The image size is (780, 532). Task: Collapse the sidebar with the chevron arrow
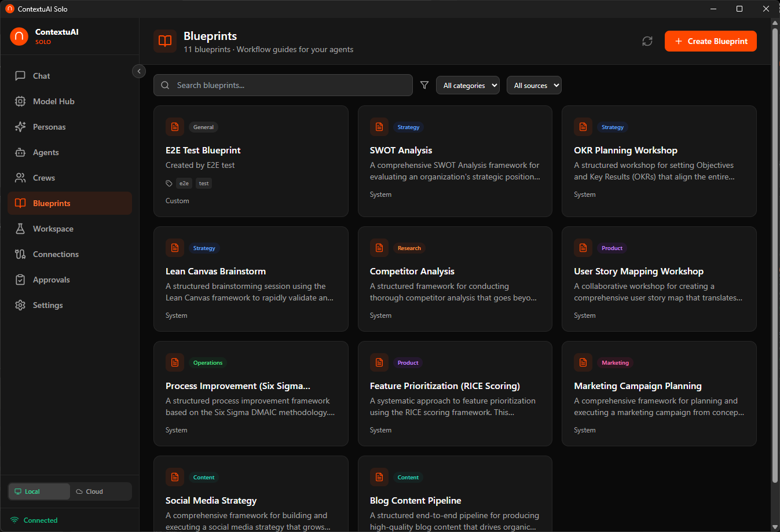pos(139,71)
